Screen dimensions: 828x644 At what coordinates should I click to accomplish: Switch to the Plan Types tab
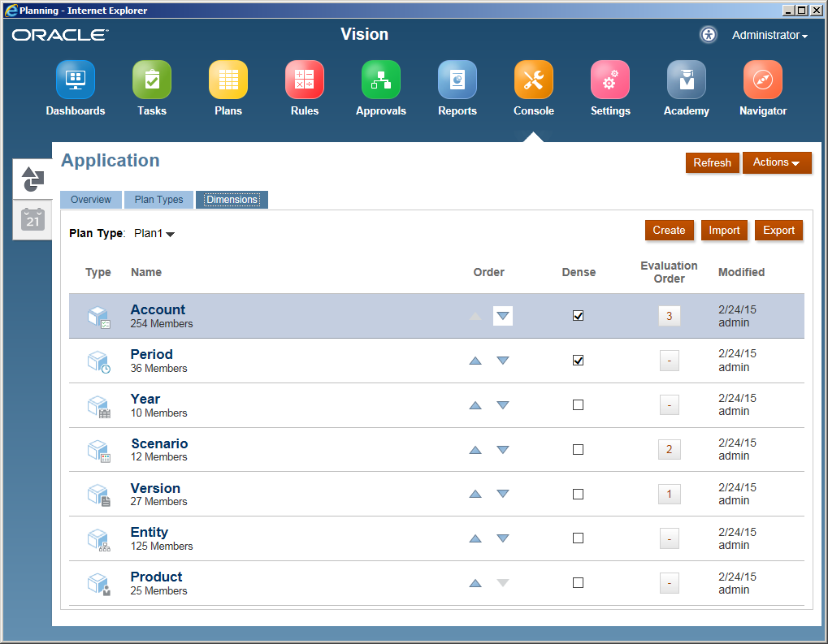coord(158,200)
